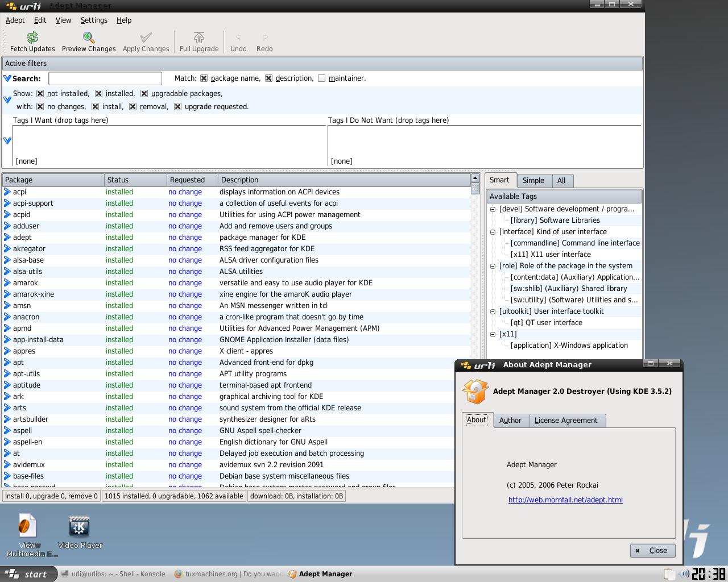Collapse the [devel] Software development tag node
Image resolution: width=728 pixels, height=582 pixels.
(x=493, y=209)
